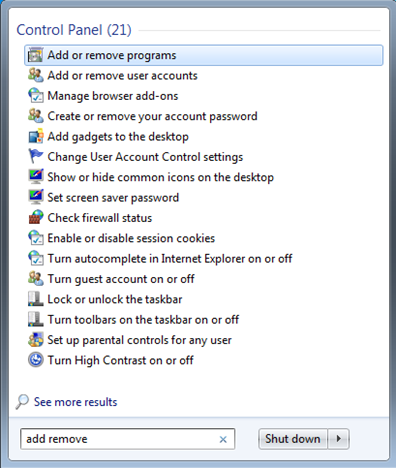
Task: Expand the Shut down options arrow
Action: (339, 439)
